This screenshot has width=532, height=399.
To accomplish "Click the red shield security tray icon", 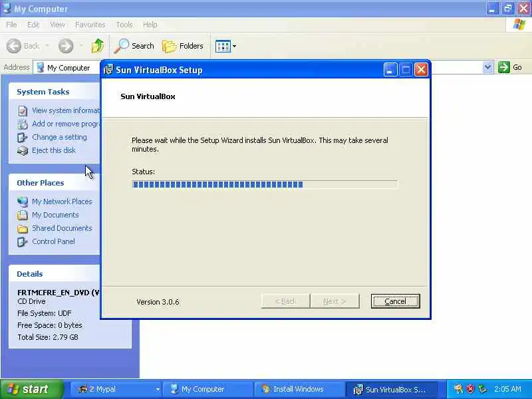I will (470, 389).
